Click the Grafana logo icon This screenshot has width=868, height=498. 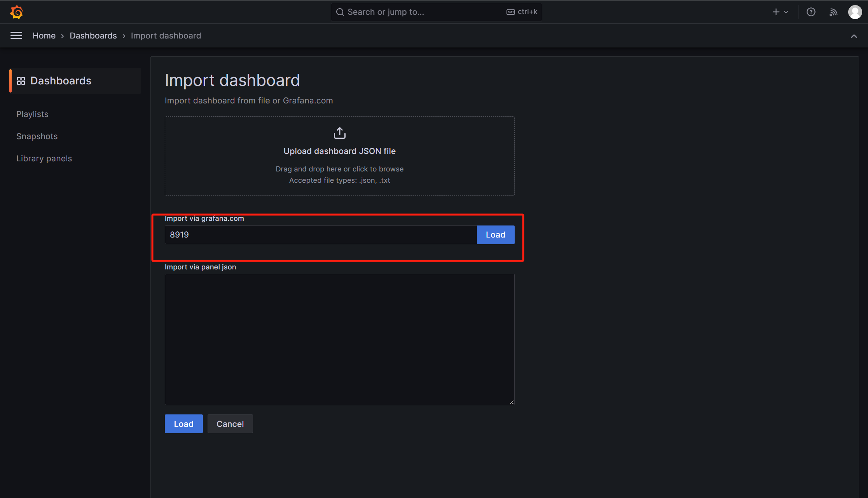[x=16, y=12]
